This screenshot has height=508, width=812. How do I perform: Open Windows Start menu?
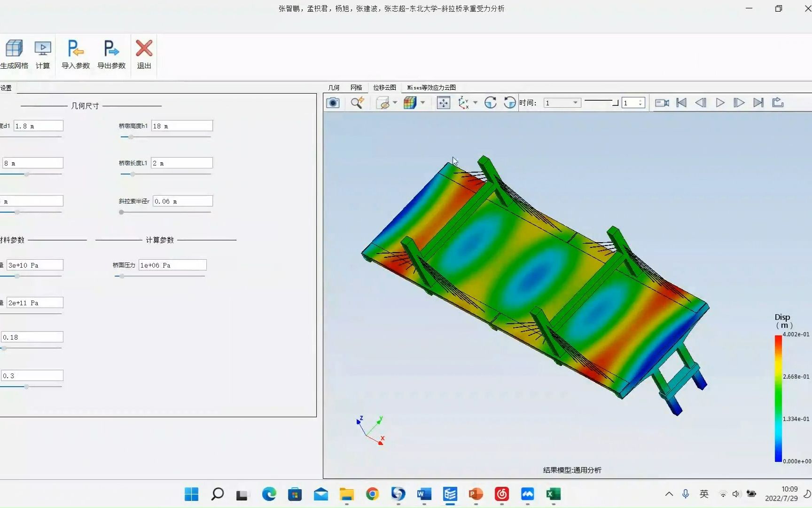(191, 494)
